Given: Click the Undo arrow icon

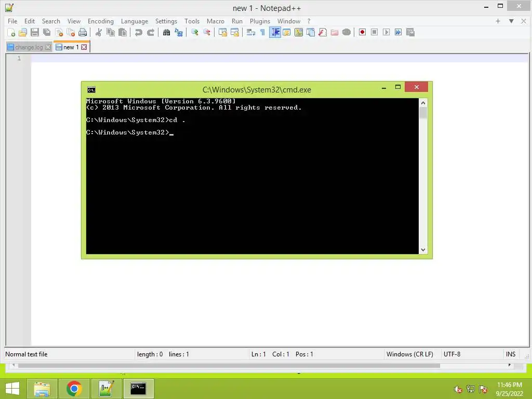Looking at the screenshot, I should coord(138,32).
